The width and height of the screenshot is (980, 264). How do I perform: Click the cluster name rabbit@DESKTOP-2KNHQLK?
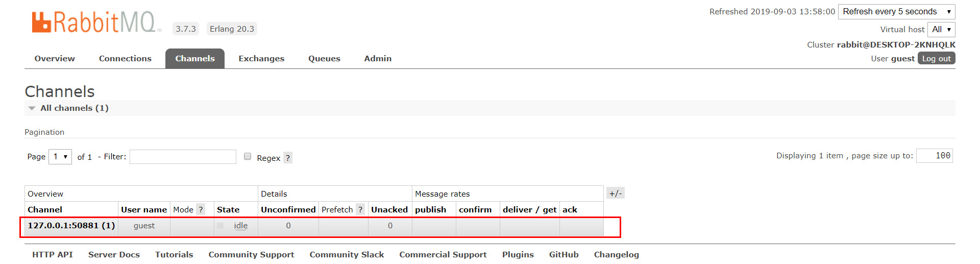pyautogui.click(x=896, y=44)
